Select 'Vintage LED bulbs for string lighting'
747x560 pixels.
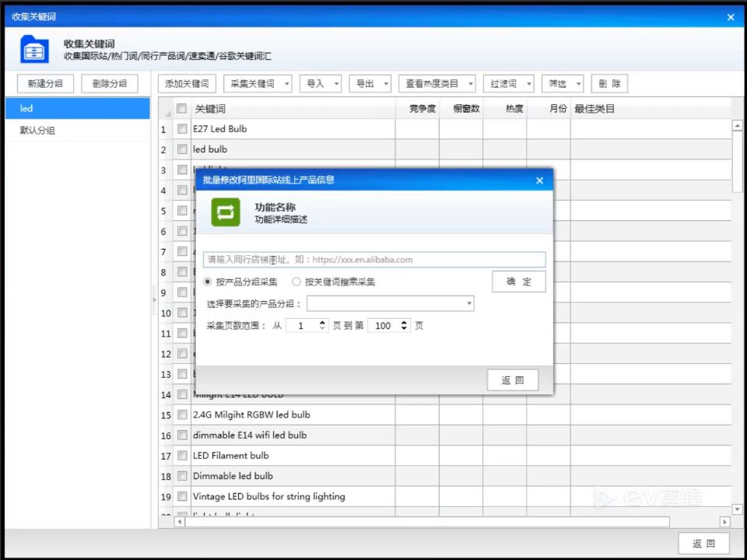click(268, 497)
